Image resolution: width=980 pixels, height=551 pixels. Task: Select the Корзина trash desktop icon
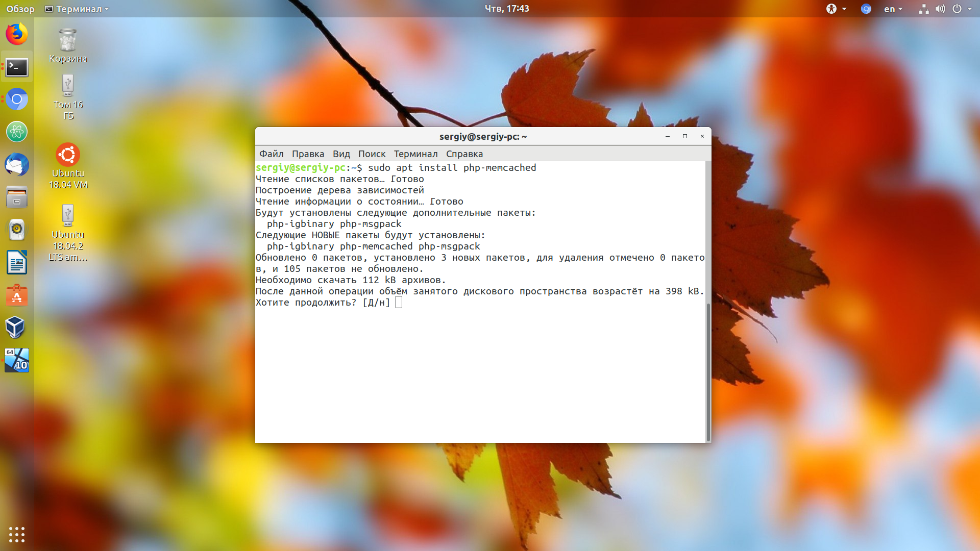pyautogui.click(x=68, y=46)
